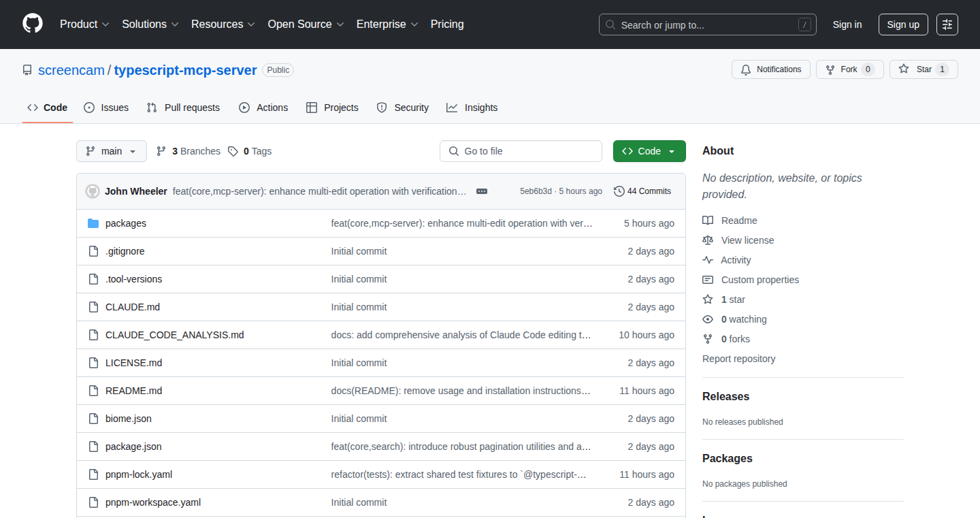The width and height of the screenshot is (980, 518).
Task: Open the Packages heading link
Action: 728,458
